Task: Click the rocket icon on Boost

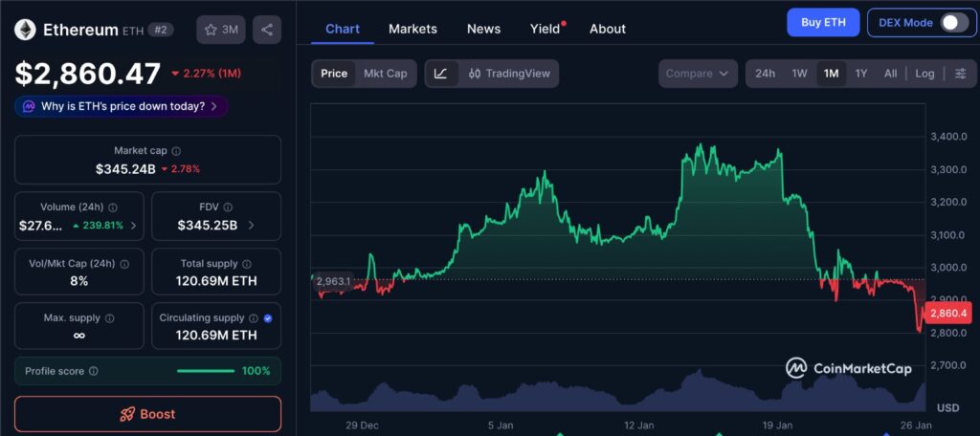Action: 127,414
